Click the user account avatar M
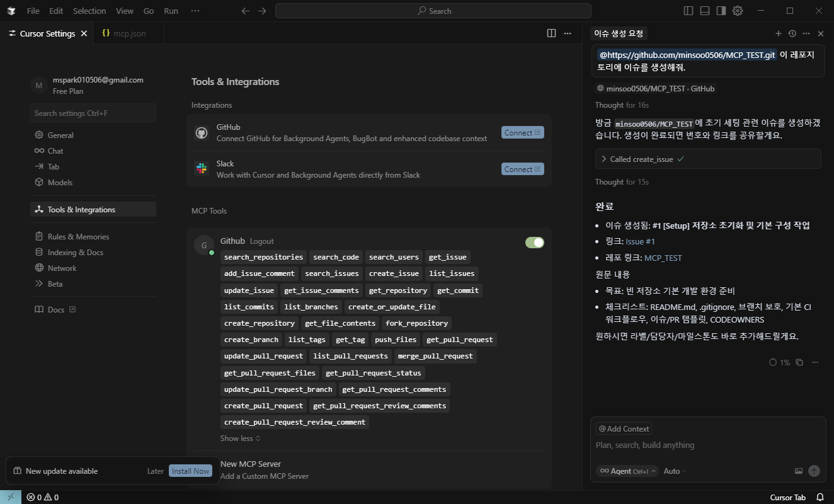 coord(38,86)
